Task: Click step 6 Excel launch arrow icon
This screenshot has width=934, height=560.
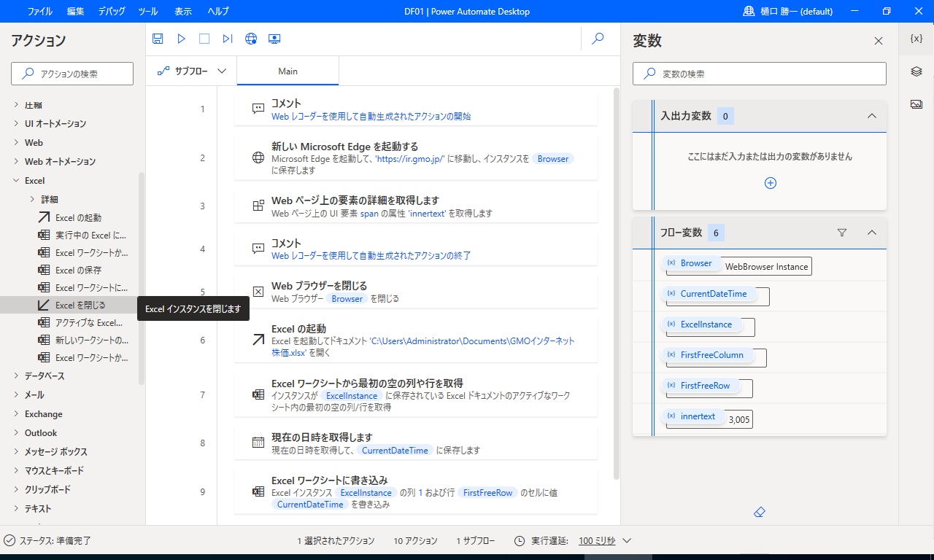Action: [x=258, y=340]
